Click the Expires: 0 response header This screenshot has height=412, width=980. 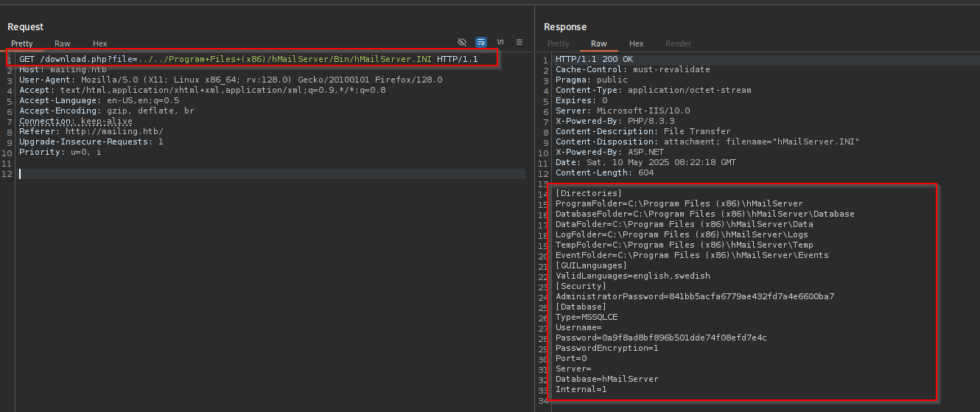click(581, 100)
